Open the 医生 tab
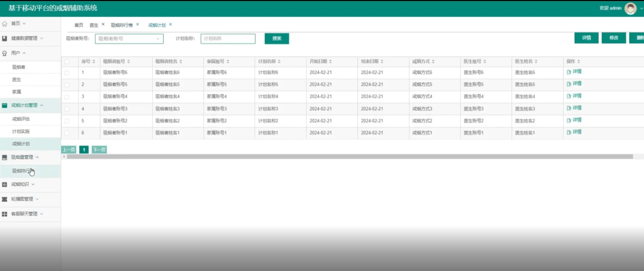Image resolution: width=644 pixels, height=271 pixels. click(x=94, y=25)
